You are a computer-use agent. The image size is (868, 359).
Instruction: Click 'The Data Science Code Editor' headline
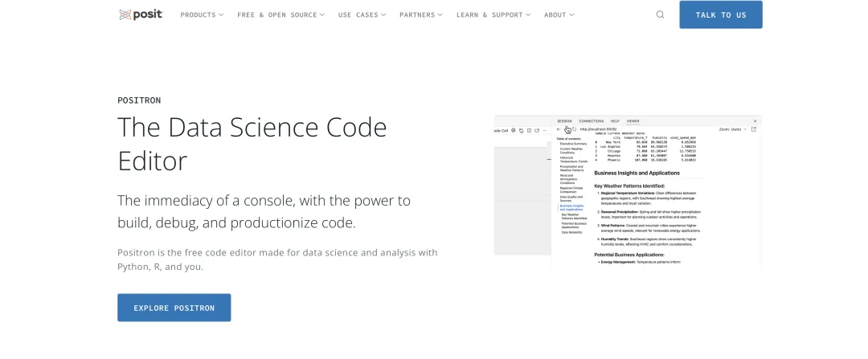[252, 144]
